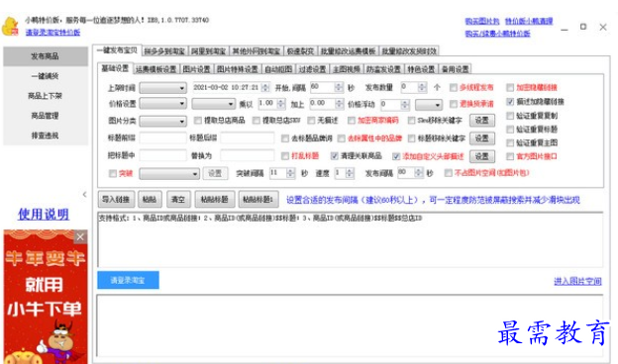Click the 清空 button
Screen dimensions: 618x364
tap(178, 200)
